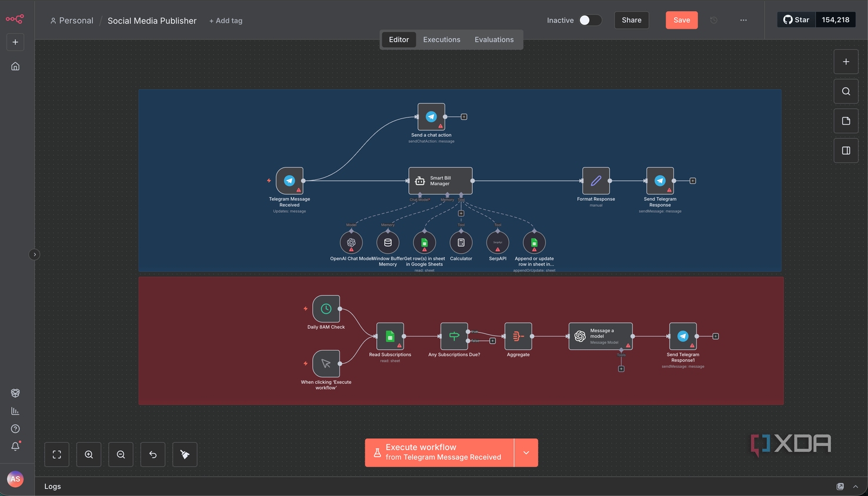The image size is (868, 496).
Task: Open the Personal project breadcrumb
Action: tap(72, 21)
